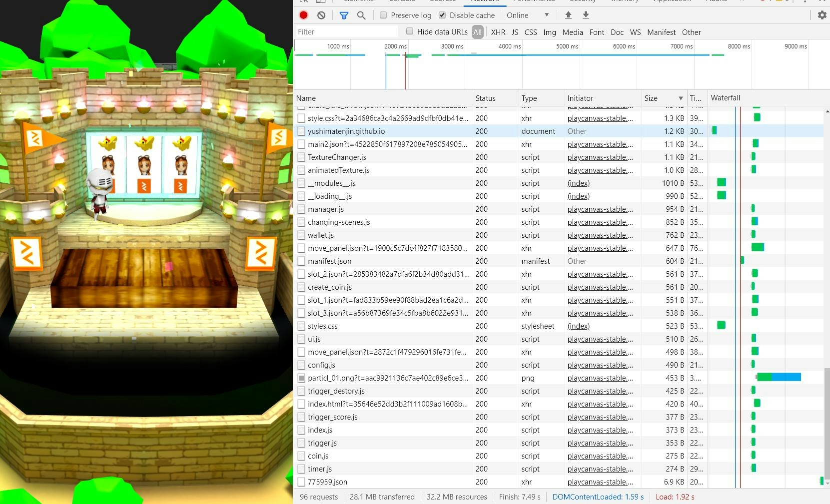This screenshot has height=504, width=830.
Task: Filter requests by Font type
Action: [x=597, y=32]
